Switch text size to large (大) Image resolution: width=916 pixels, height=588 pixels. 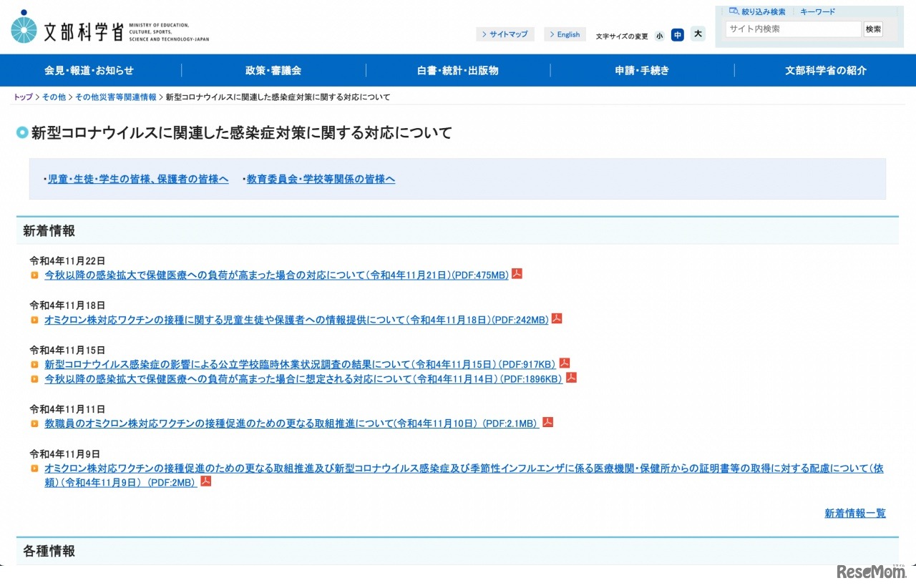698,34
